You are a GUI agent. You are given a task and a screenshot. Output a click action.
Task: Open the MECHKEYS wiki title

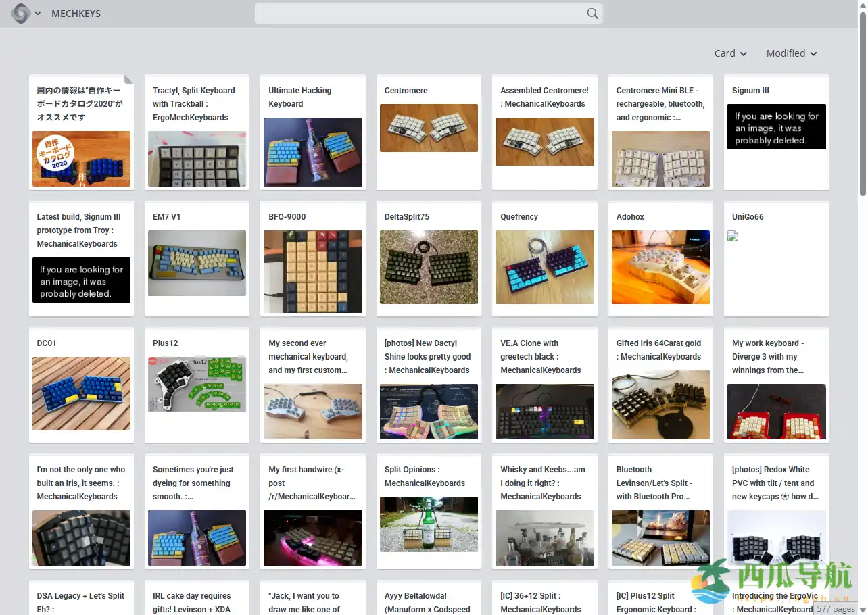76,14
